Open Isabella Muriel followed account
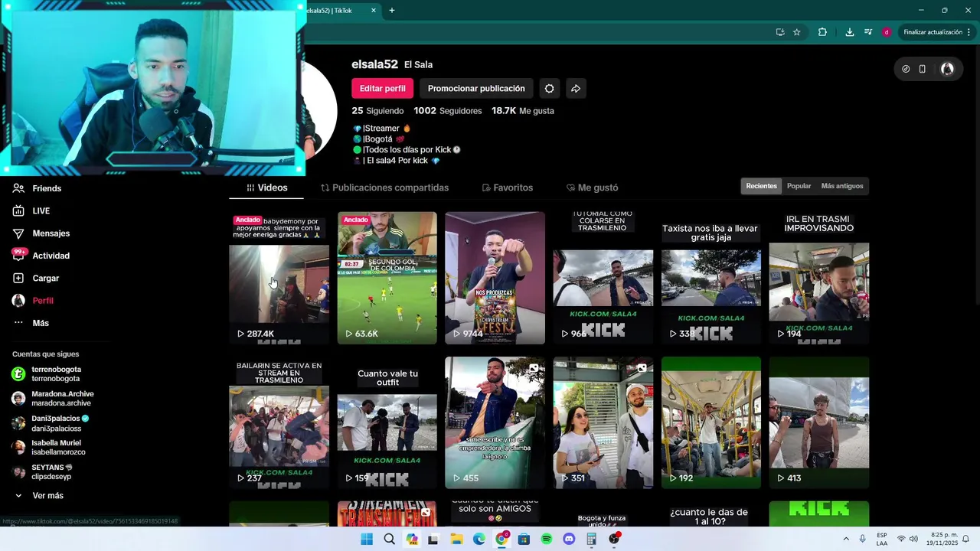The width and height of the screenshot is (980, 551). tap(48, 448)
